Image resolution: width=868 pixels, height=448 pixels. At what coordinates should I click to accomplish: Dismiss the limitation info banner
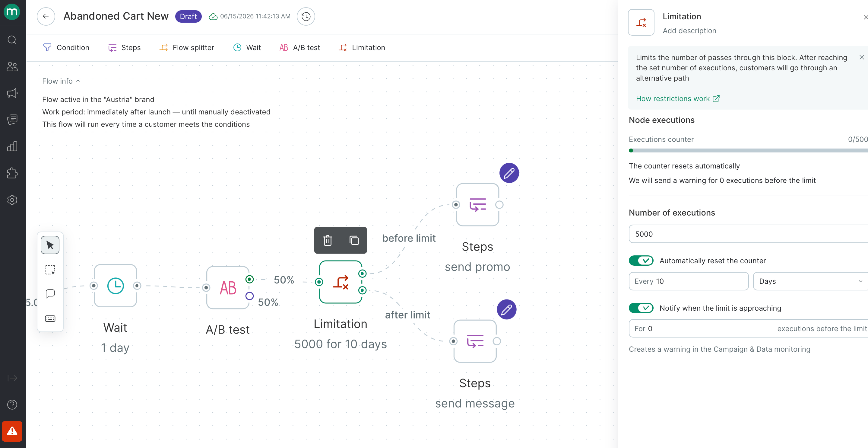coord(862,57)
